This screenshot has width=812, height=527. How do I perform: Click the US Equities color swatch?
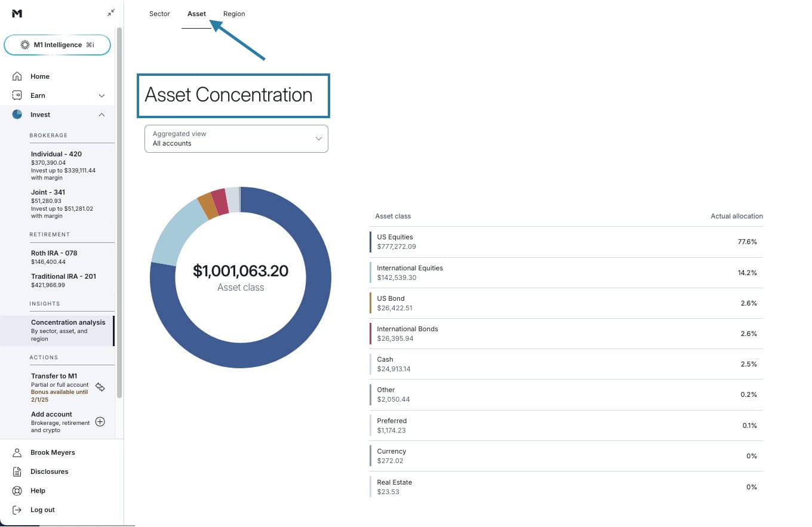[370, 242]
